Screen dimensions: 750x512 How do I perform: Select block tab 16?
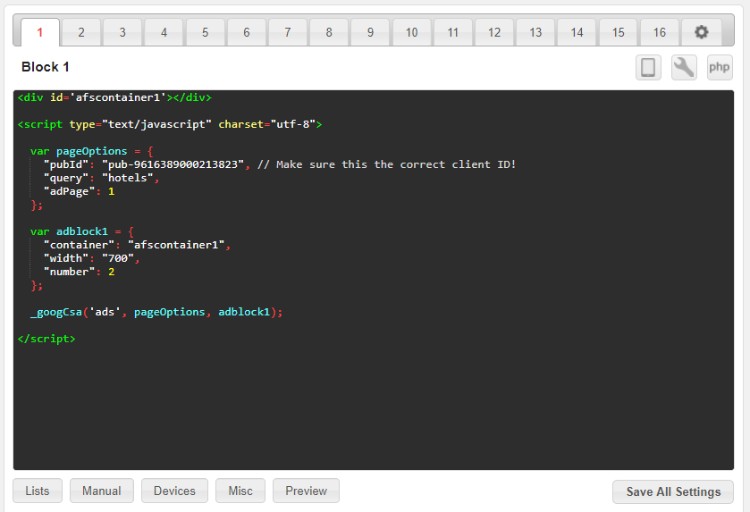pyautogui.click(x=659, y=33)
